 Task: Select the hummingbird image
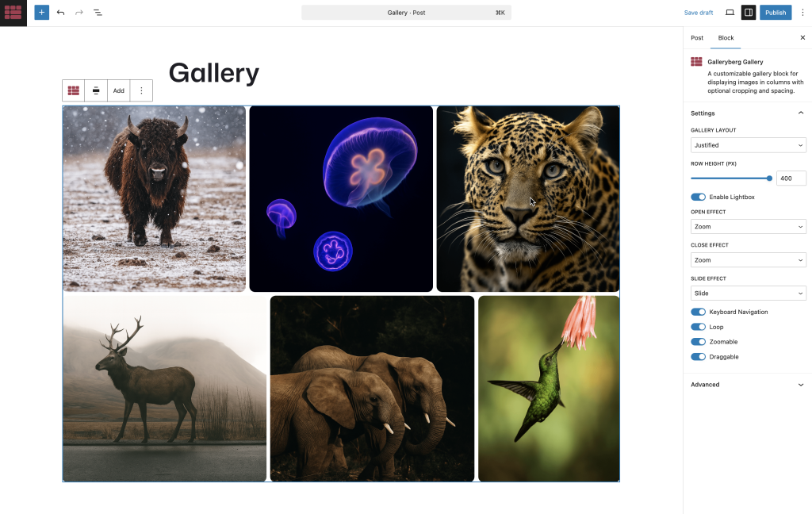(549, 389)
